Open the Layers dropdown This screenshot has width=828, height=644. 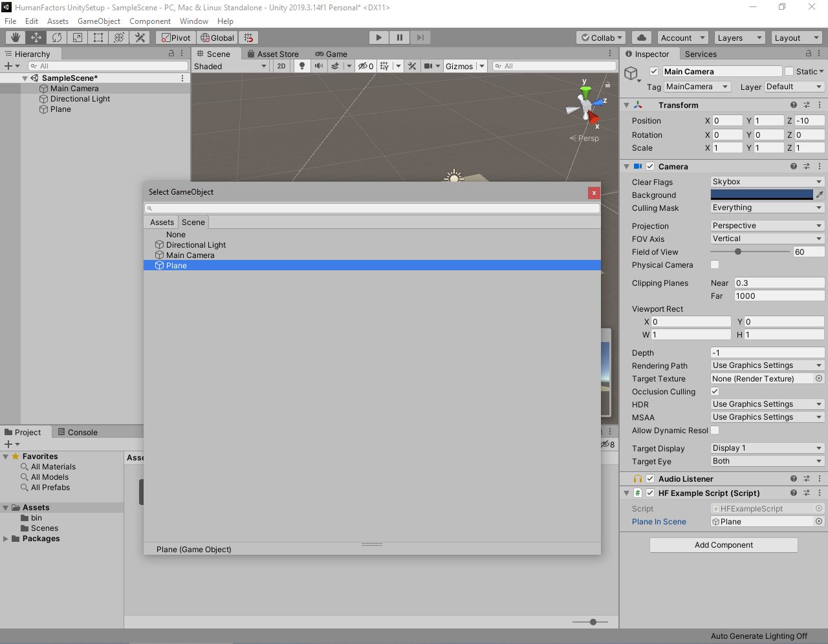pyautogui.click(x=739, y=38)
